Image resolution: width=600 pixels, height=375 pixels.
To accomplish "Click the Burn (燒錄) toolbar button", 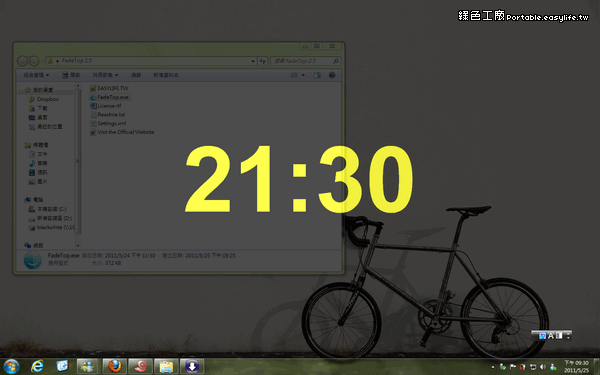I will coord(136,75).
